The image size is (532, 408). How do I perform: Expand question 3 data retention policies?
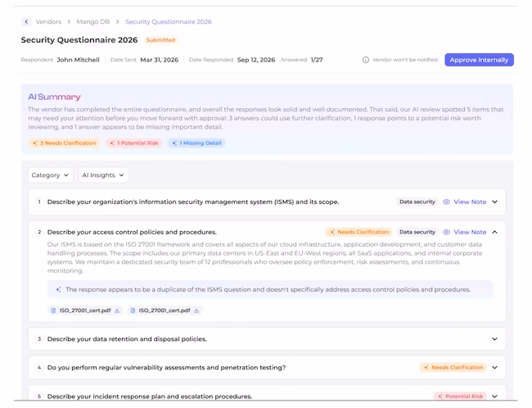494,339
